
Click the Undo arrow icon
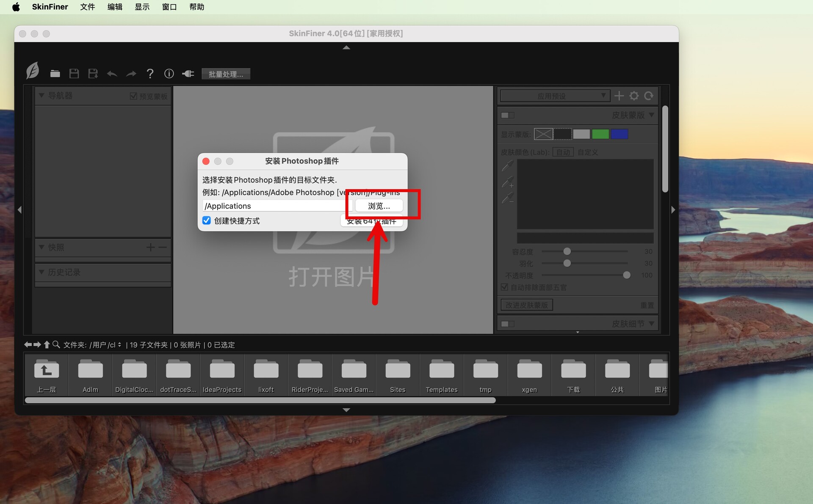click(112, 74)
